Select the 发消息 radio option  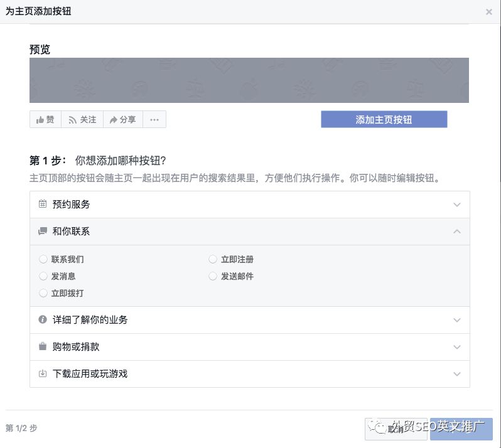coord(43,276)
